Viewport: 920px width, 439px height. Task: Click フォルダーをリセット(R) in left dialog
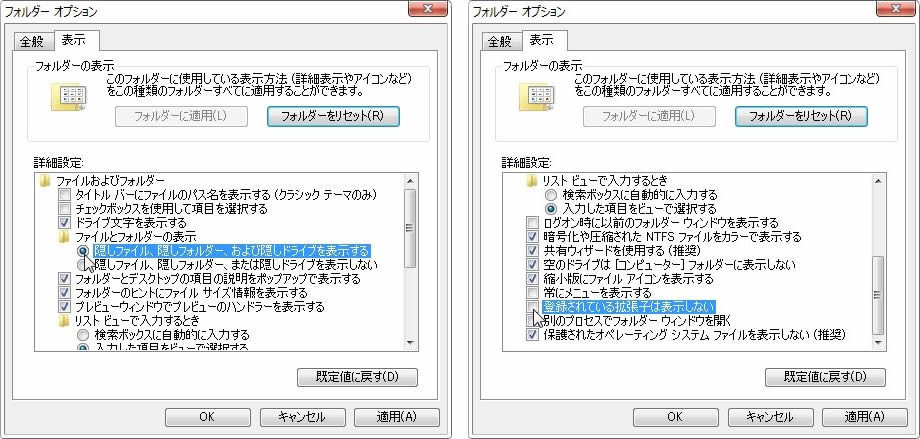click(x=333, y=116)
